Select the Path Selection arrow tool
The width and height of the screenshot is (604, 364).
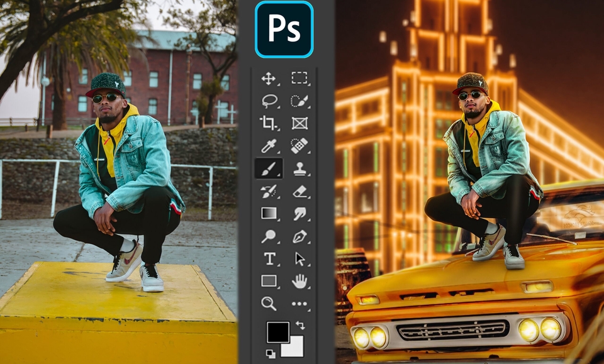pyautogui.click(x=299, y=259)
